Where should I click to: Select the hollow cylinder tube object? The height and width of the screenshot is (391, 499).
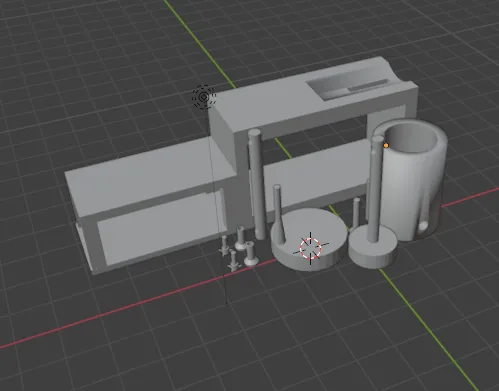click(413, 180)
